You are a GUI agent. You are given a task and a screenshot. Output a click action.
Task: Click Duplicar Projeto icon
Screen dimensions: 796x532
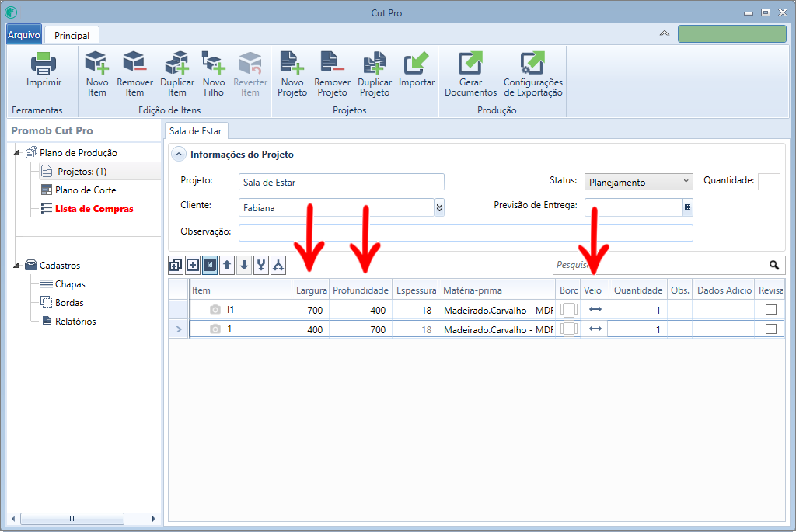(375, 62)
